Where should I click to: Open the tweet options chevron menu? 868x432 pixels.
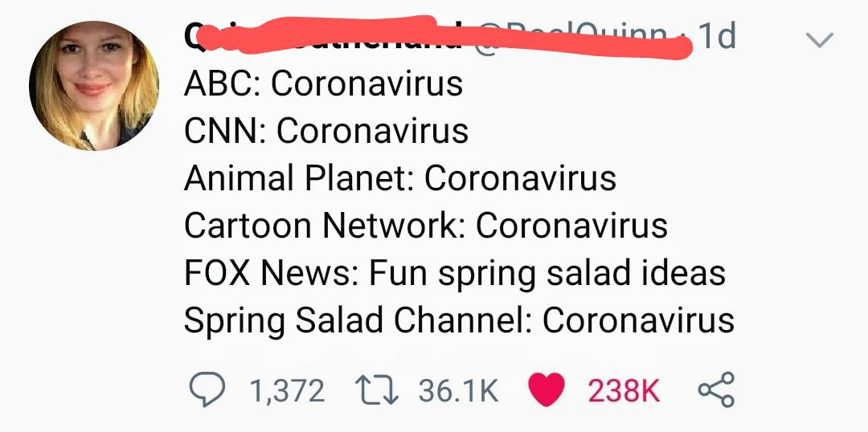tap(820, 40)
